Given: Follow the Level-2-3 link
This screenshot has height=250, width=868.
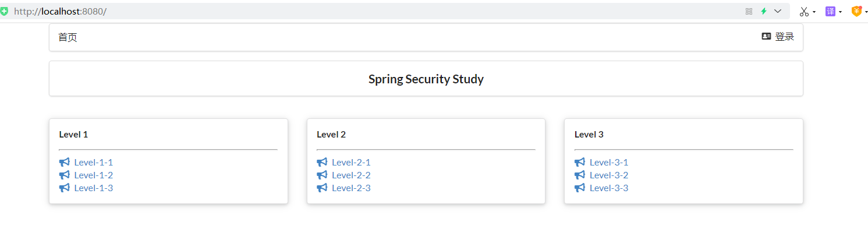Looking at the screenshot, I should [351, 188].
